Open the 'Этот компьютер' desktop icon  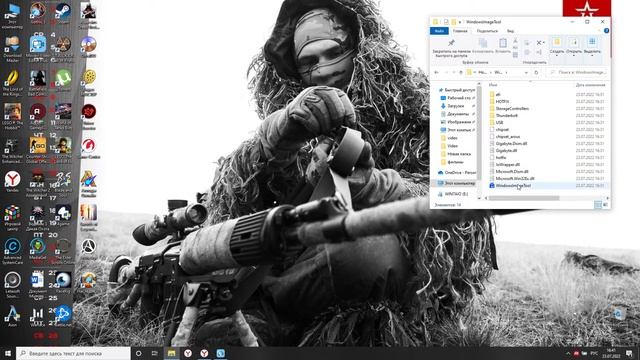click(12, 16)
